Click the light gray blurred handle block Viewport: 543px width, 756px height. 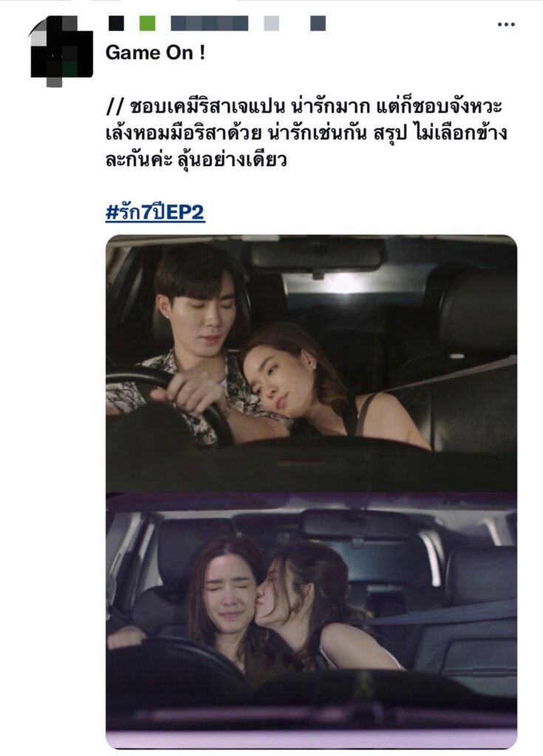pyautogui.click(x=271, y=23)
